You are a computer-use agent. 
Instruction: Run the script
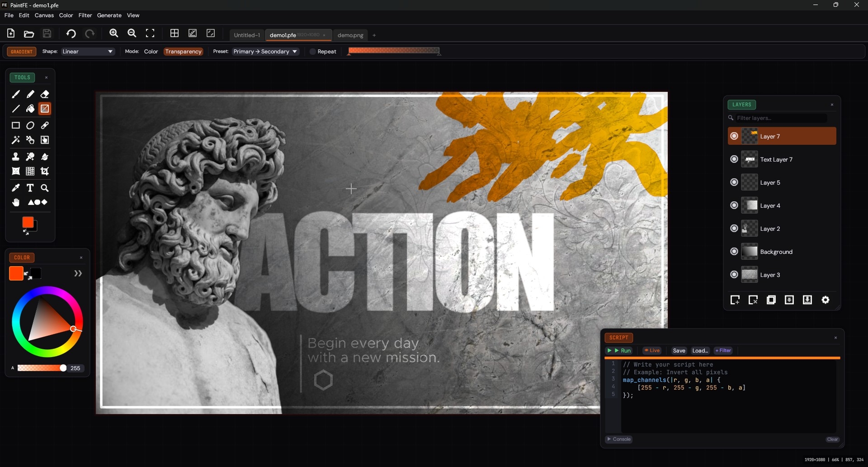tap(619, 351)
